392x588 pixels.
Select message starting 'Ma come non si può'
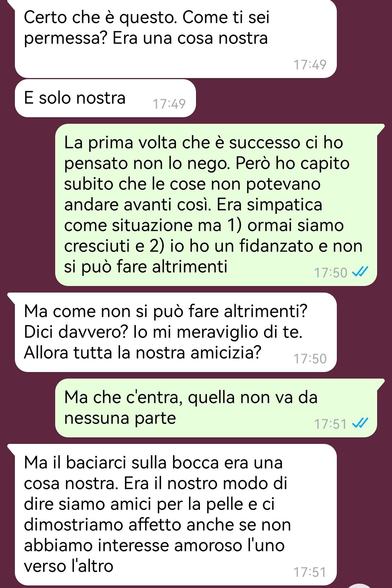click(x=176, y=332)
